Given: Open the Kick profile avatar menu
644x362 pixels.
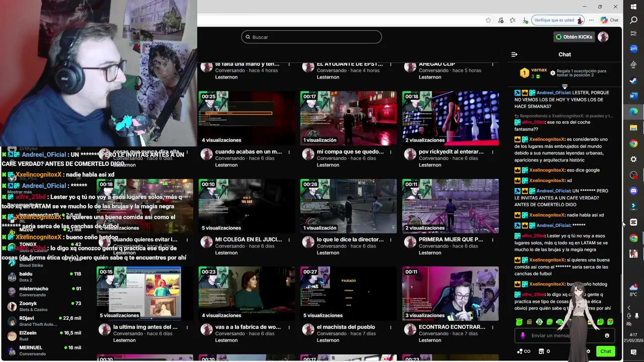Looking at the screenshot, I should pos(603,37).
